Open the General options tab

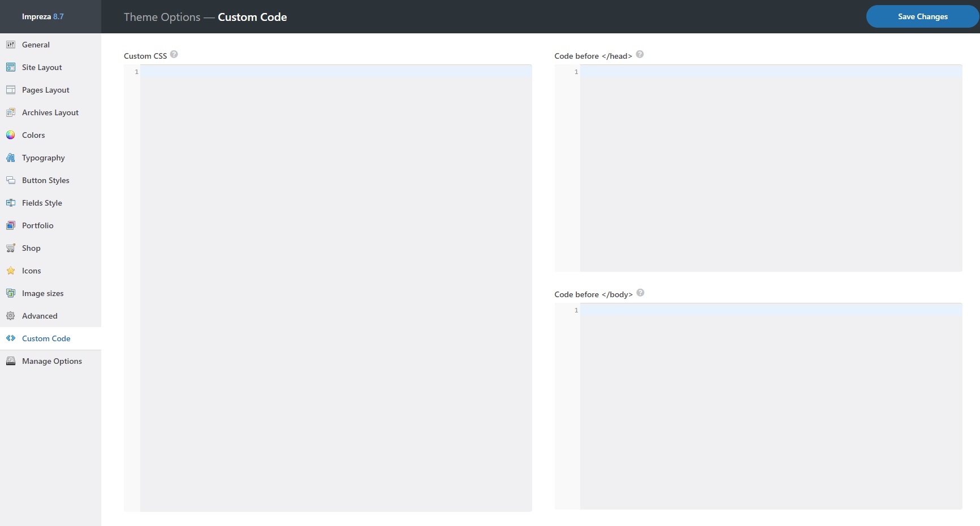coord(50,45)
